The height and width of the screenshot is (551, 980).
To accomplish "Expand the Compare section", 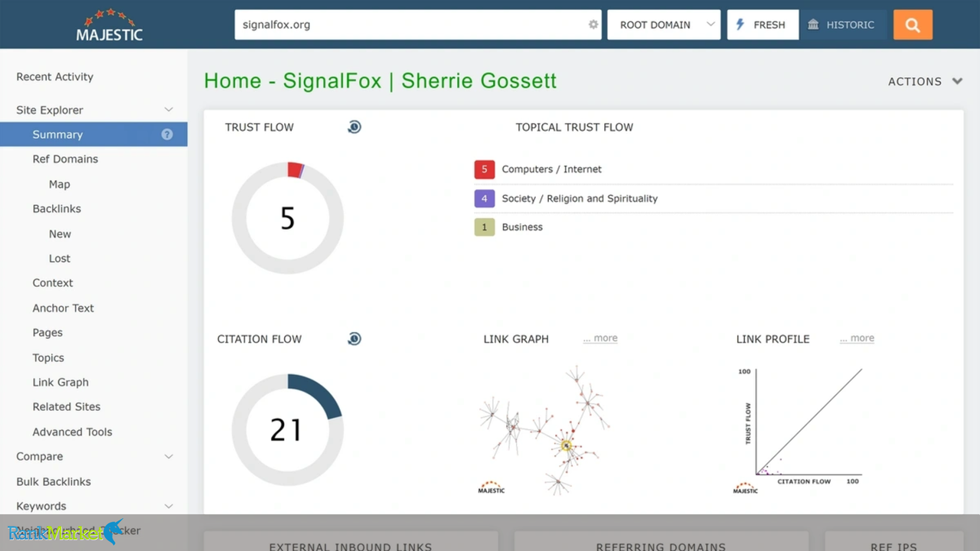I will (x=168, y=457).
